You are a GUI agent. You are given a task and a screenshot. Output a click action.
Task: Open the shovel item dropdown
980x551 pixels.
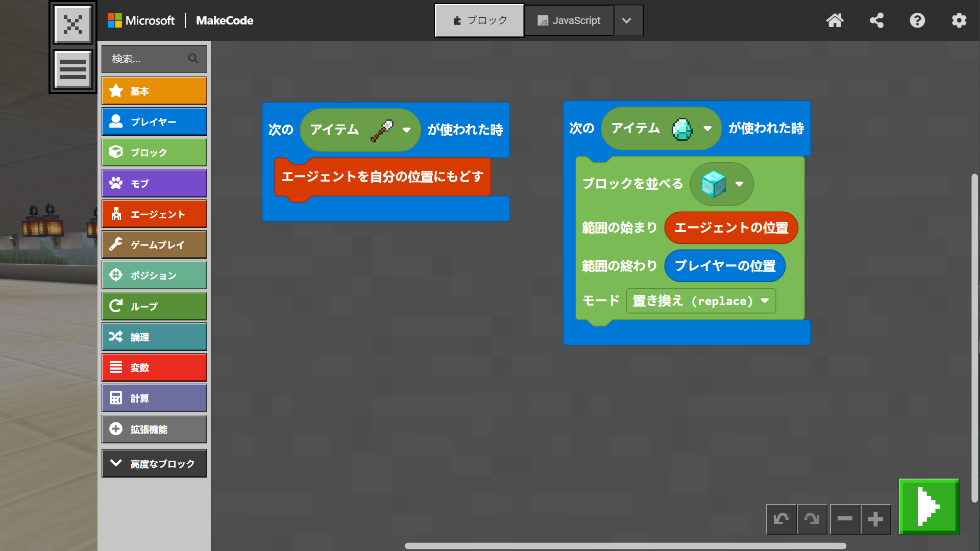(406, 131)
